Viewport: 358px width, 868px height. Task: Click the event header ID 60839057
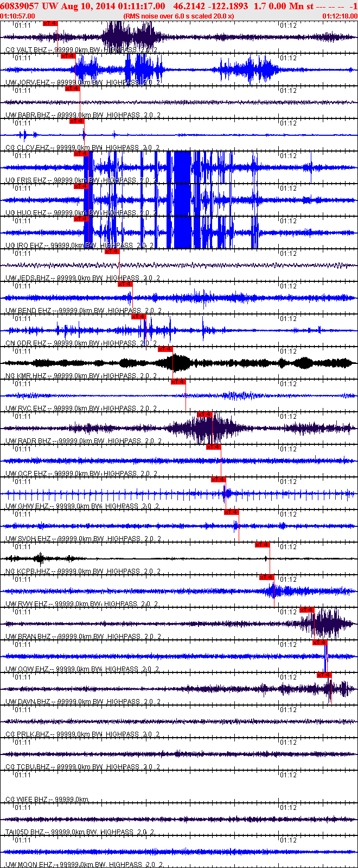pyautogui.click(x=18, y=5)
